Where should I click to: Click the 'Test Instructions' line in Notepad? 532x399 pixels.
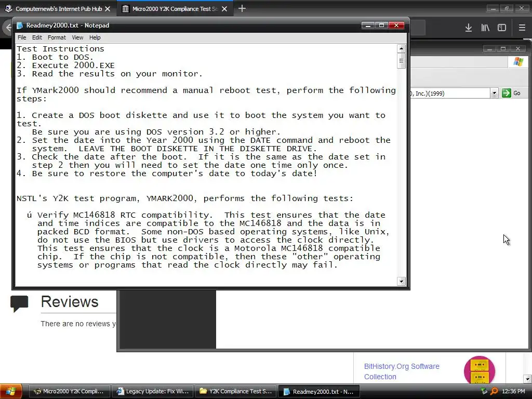60,49
